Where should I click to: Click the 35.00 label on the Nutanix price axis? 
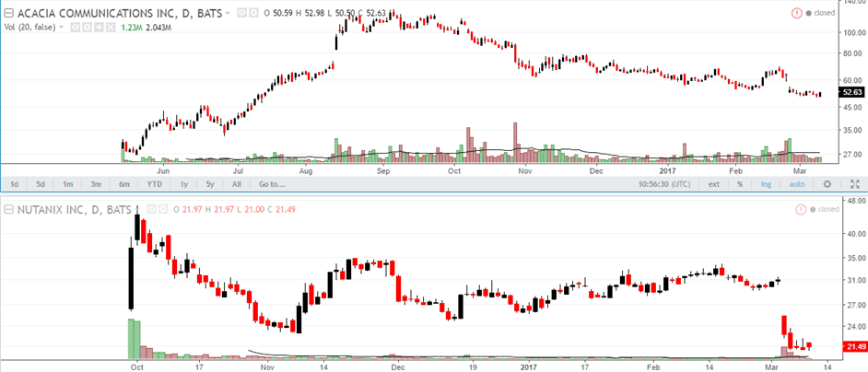pos(855,258)
